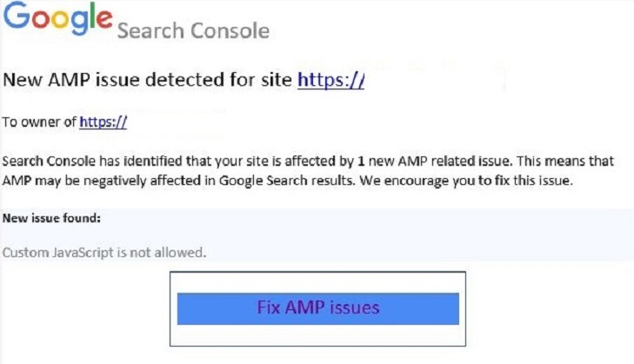
Task: Click the 'To owner of' text
Action: click(x=39, y=122)
